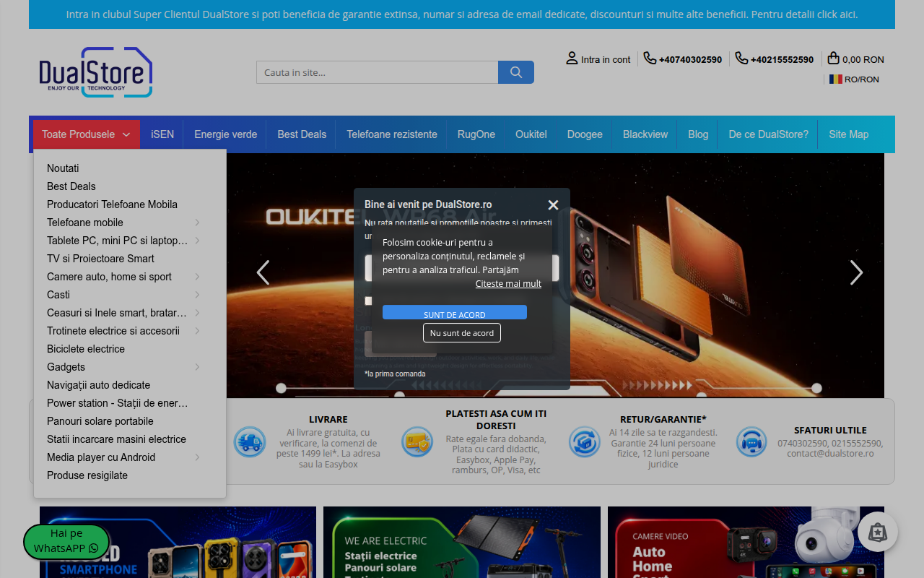
Task: Toggle the newsletter consent checkbox
Action: point(368,301)
